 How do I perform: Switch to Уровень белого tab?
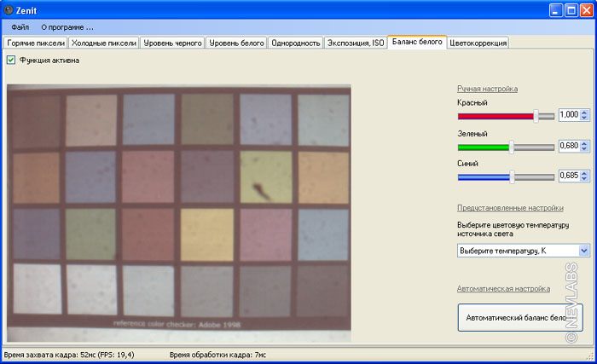tap(236, 43)
